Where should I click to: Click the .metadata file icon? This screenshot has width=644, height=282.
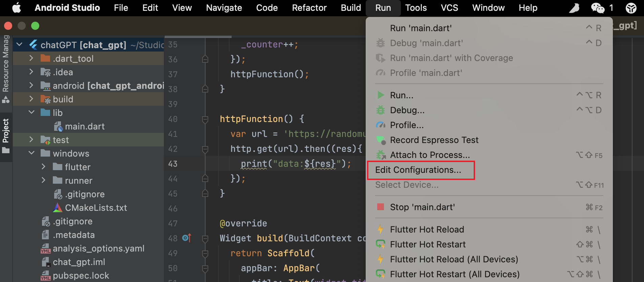point(45,235)
